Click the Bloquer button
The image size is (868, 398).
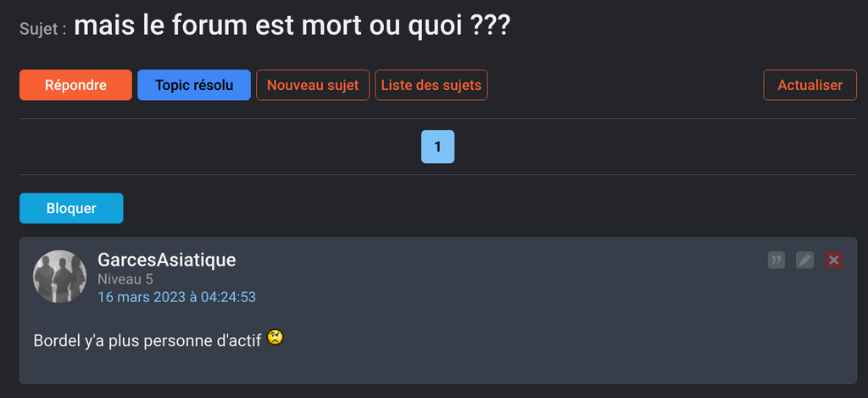(x=71, y=208)
